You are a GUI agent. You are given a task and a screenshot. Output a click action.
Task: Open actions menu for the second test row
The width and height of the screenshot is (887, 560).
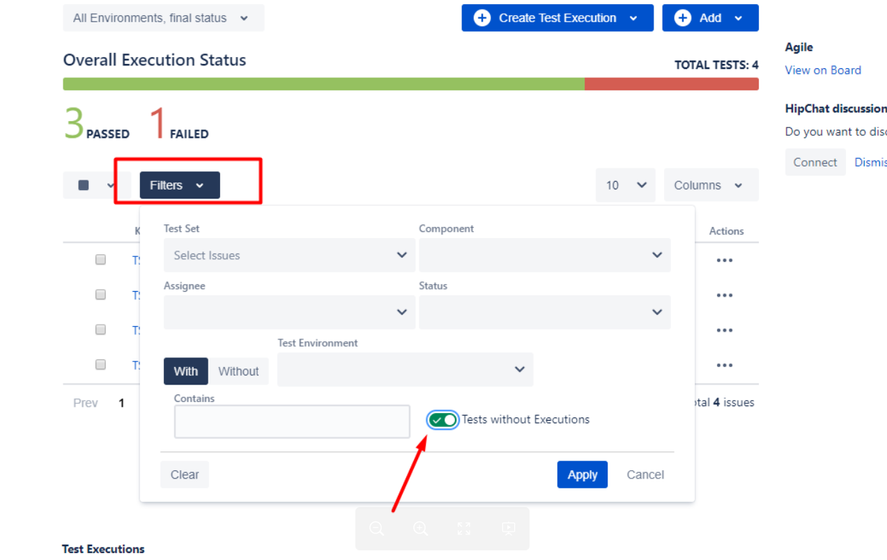(x=725, y=296)
